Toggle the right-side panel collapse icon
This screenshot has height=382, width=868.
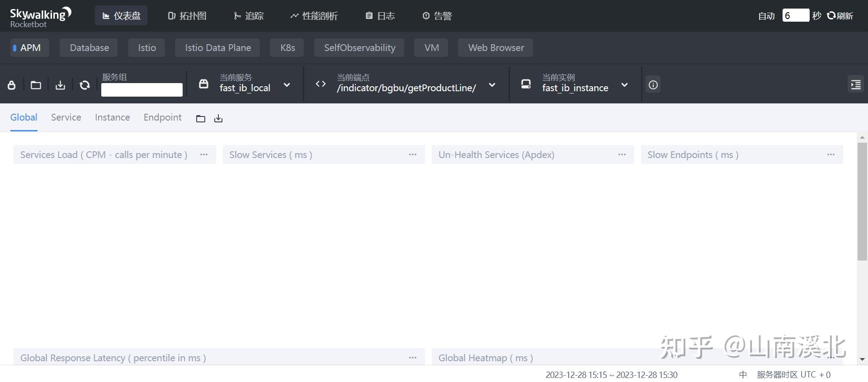pos(855,85)
